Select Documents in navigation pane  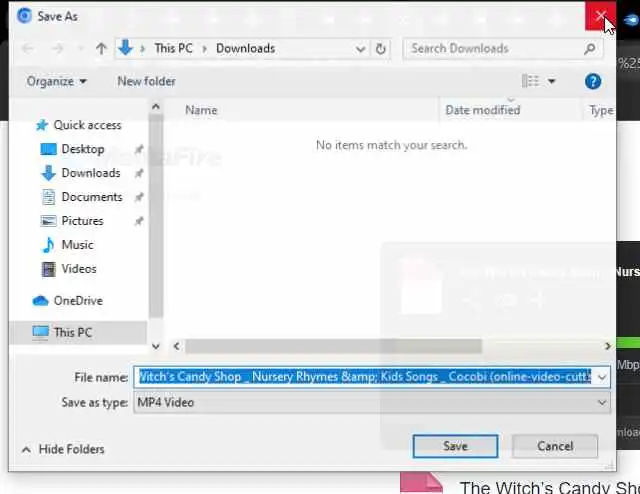pyautogui.click(x=92, y=197)
